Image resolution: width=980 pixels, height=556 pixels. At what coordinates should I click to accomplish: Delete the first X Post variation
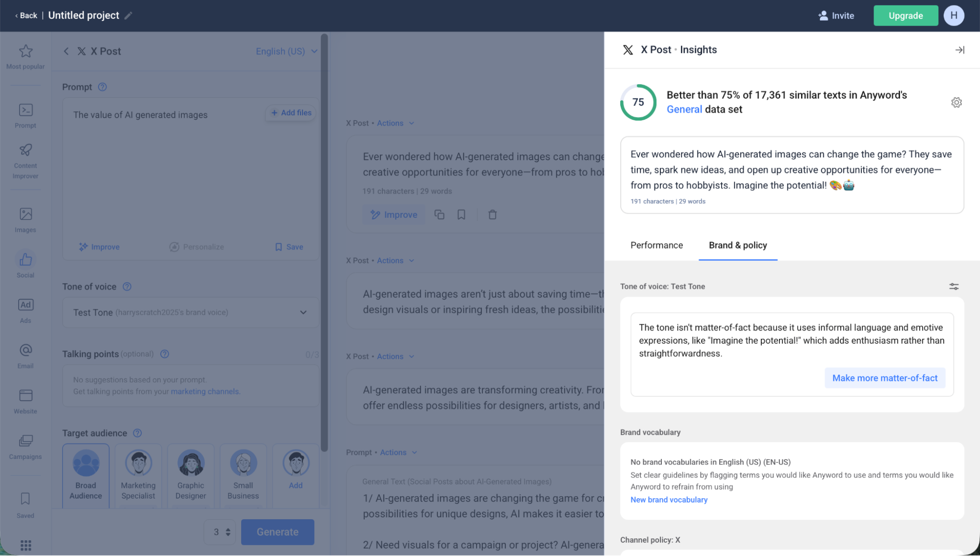492,214
